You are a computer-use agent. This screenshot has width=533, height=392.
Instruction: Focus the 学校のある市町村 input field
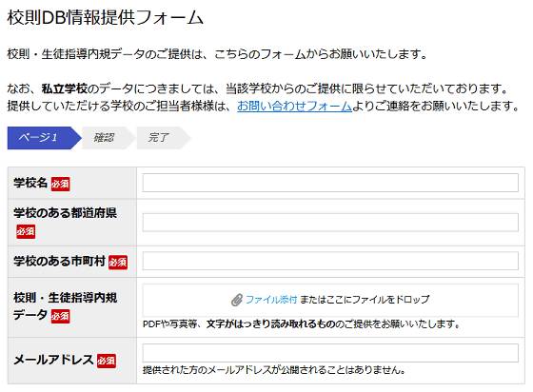pos(330,261)
